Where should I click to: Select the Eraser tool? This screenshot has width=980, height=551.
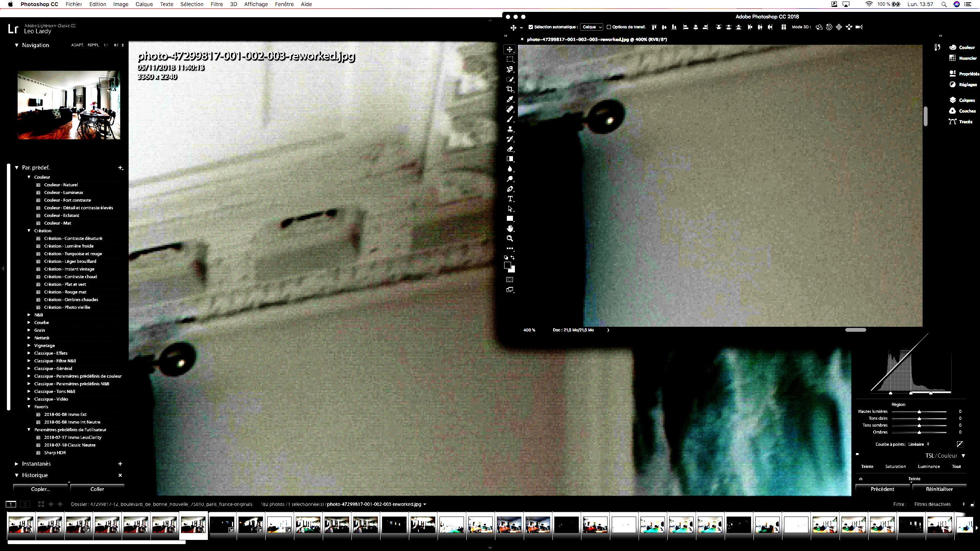(510, 149)
